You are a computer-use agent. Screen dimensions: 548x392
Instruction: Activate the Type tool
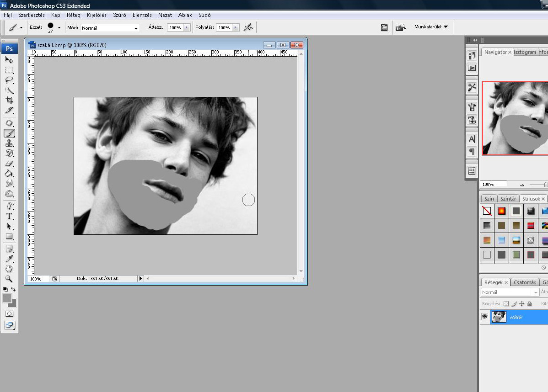9,216
